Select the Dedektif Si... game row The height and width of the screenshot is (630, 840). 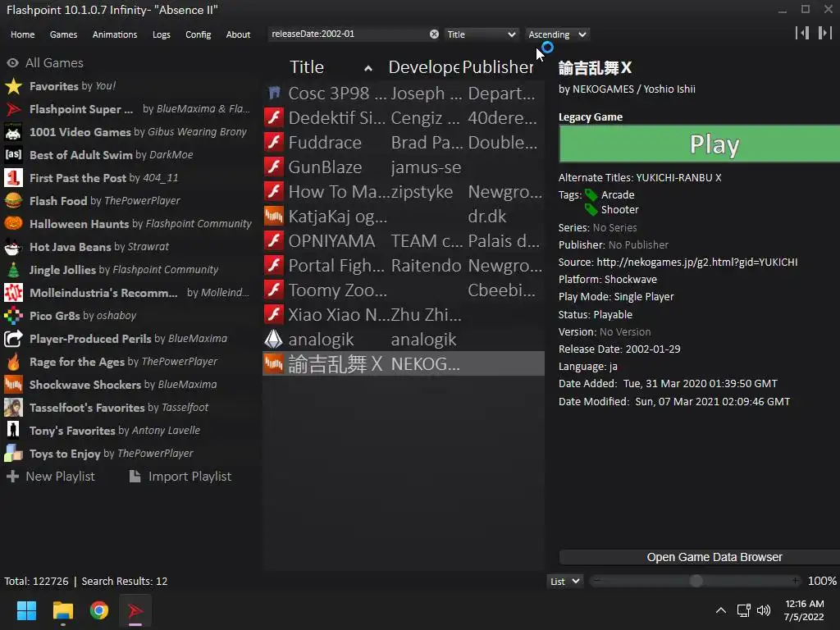coord(404,118)
